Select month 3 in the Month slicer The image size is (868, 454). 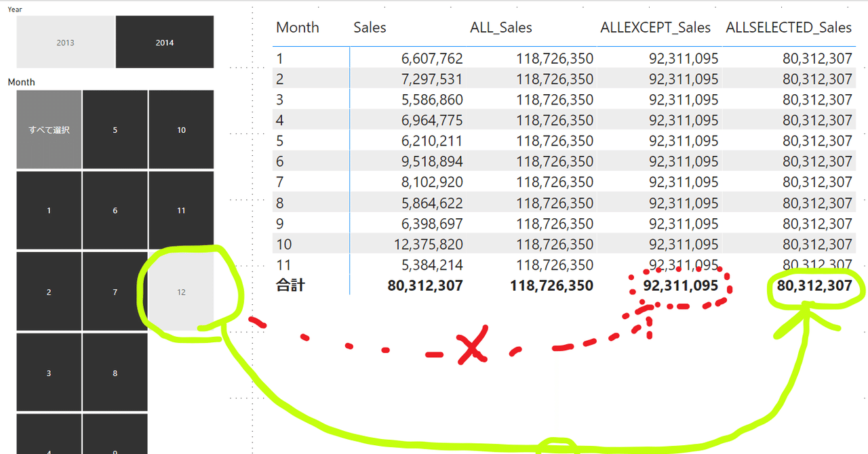click(48, 373)
